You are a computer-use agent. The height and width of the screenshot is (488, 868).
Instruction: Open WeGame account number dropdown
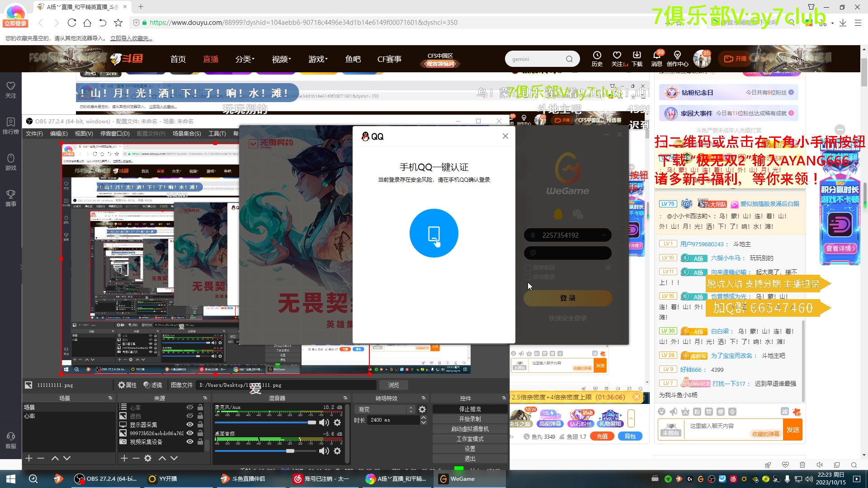point(605,235)
